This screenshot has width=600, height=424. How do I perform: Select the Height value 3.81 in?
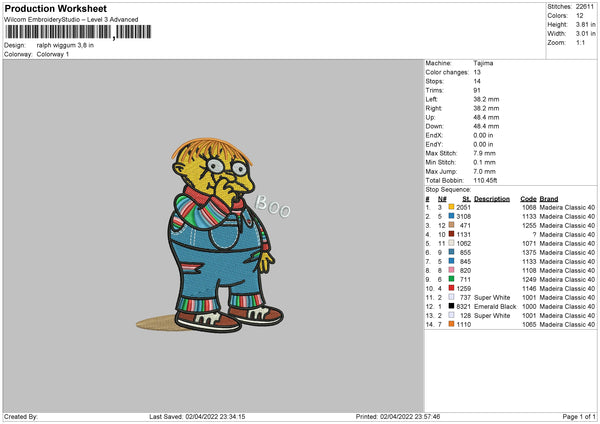[x=585, y=24]
